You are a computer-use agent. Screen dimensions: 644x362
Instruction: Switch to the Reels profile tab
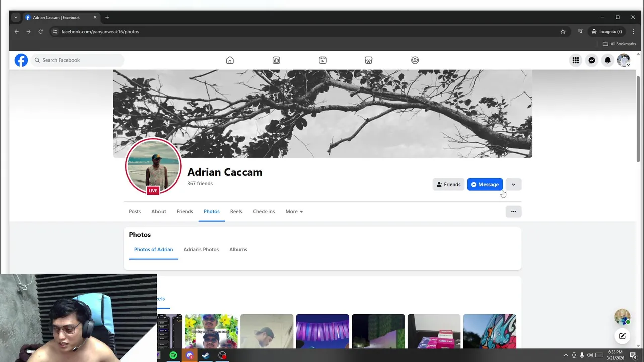tap(236, 211)
